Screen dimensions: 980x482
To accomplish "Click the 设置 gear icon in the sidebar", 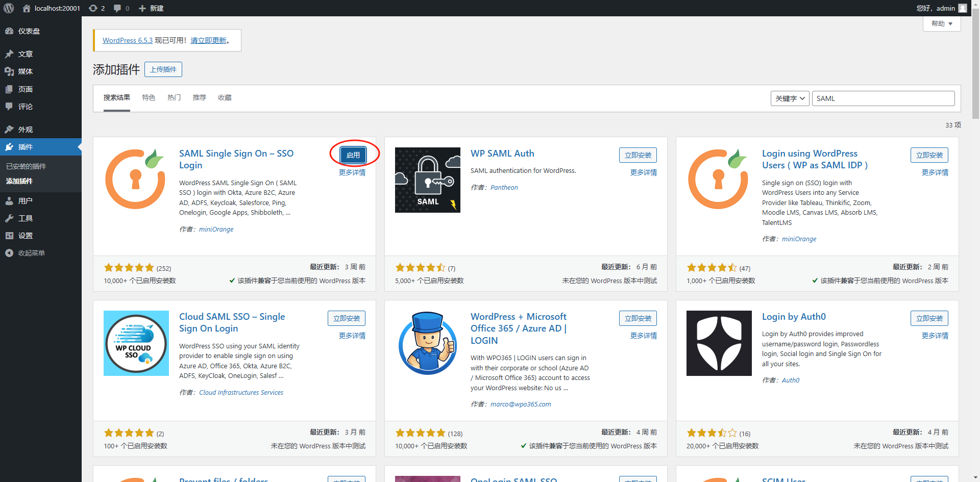I will pyautogui.click(x=9, y=235).
